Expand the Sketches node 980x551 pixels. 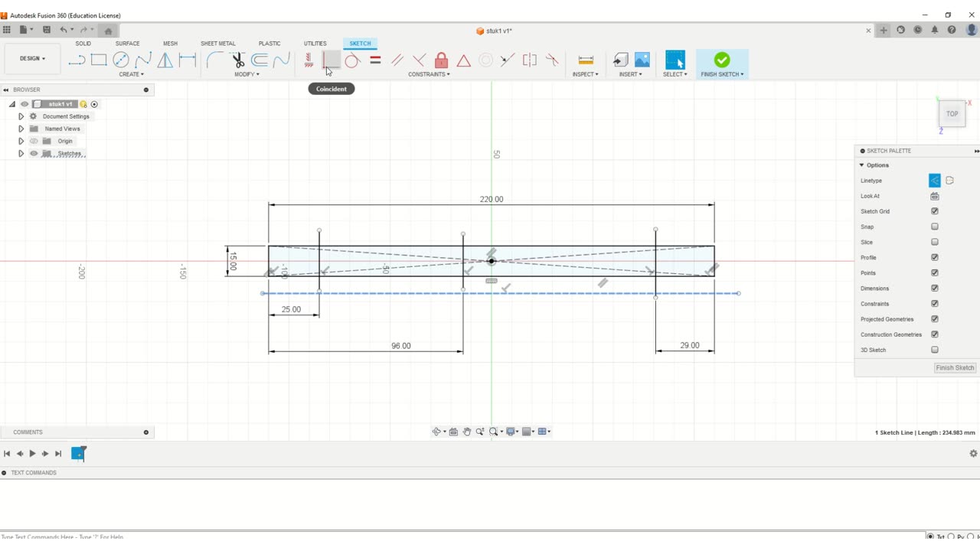tap(21, 153)
